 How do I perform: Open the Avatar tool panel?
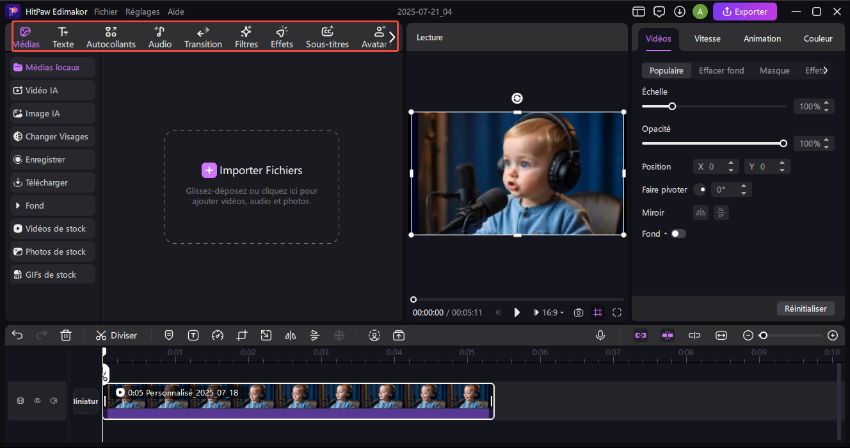coord(374,37)
